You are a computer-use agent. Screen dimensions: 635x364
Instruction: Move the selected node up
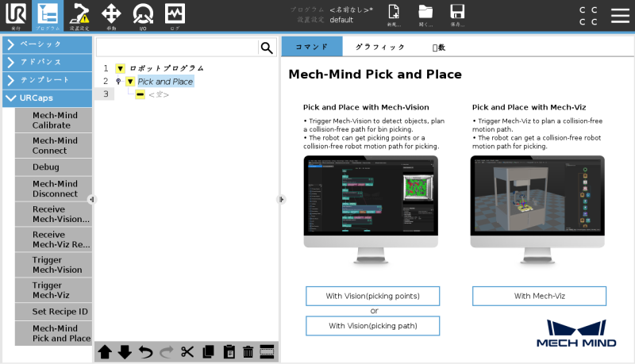tap(105, 352)
